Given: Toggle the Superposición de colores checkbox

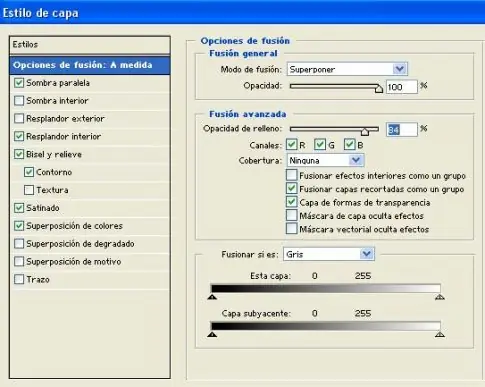Looking at the screenshot, I should (x=19, y=226).
